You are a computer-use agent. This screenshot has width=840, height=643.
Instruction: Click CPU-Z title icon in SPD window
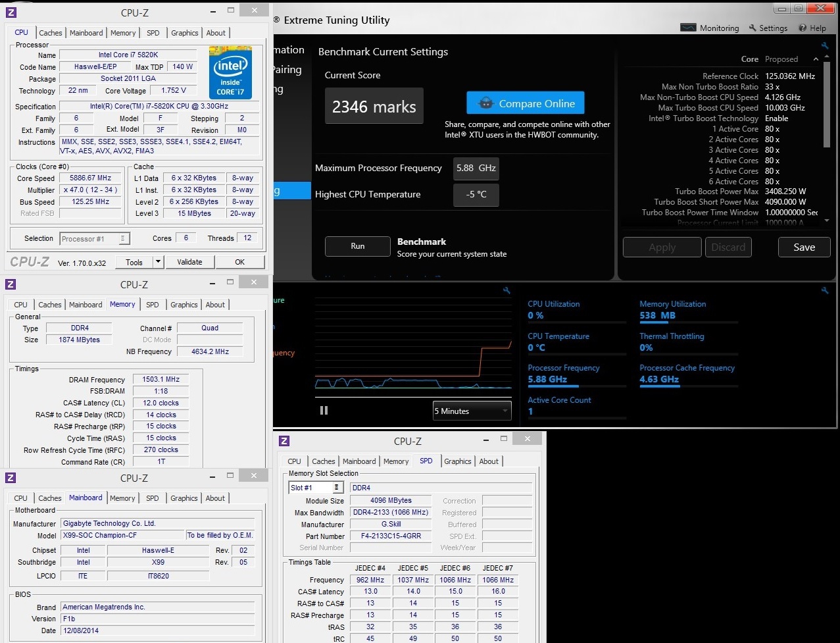[284, 441]
